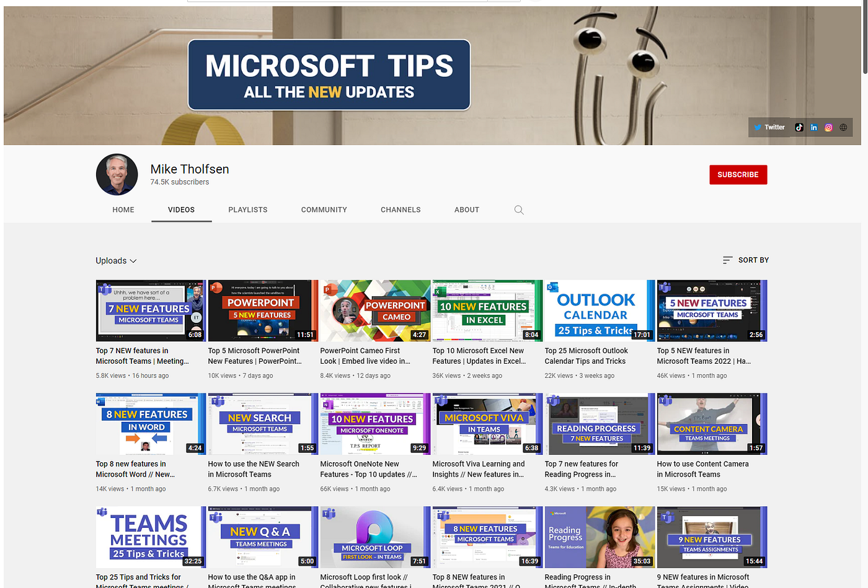Click '74.5K subscribers' text
This screenshot has height=588, width=868.
pyautogui.click(x=180, y=182)
